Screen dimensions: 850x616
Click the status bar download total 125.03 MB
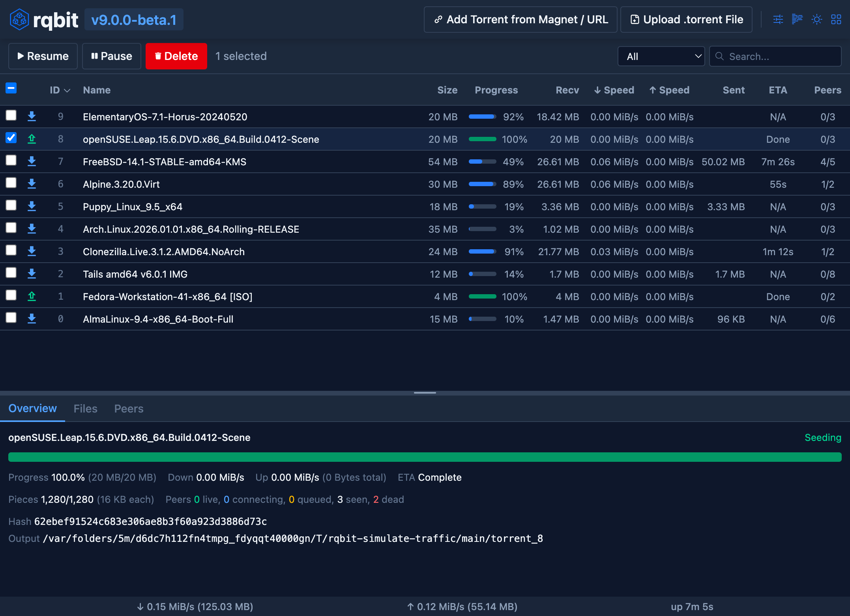226,607
